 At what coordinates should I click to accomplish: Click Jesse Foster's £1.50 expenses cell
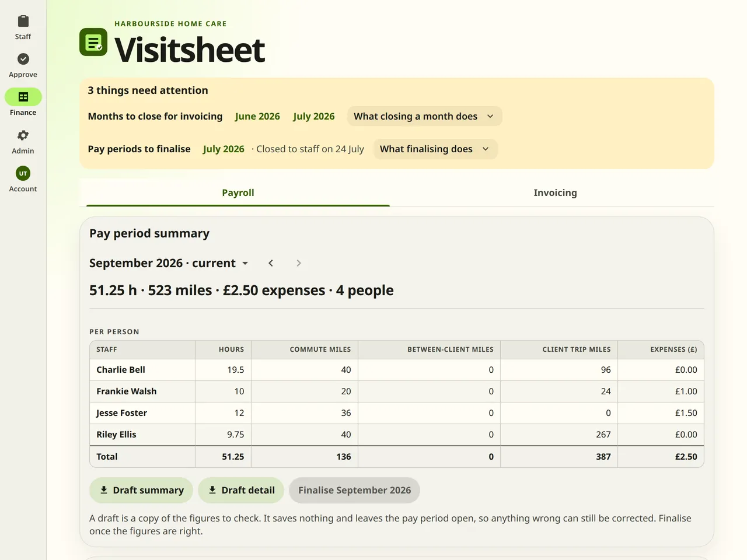(x=661, y=413)
